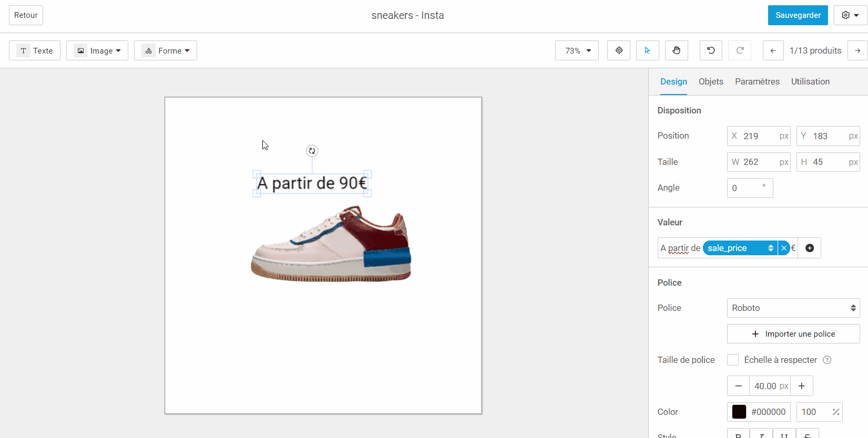This screenshot has width=868, height=438.
Task: Click the Sauvegarder button
Action: 798,15
